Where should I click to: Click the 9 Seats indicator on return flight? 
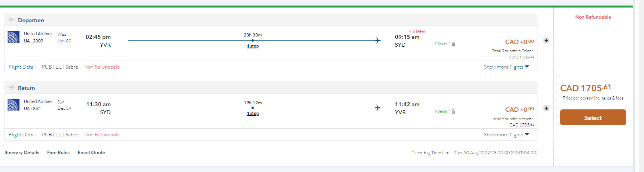pyautogui.click(x=441, y=111)
